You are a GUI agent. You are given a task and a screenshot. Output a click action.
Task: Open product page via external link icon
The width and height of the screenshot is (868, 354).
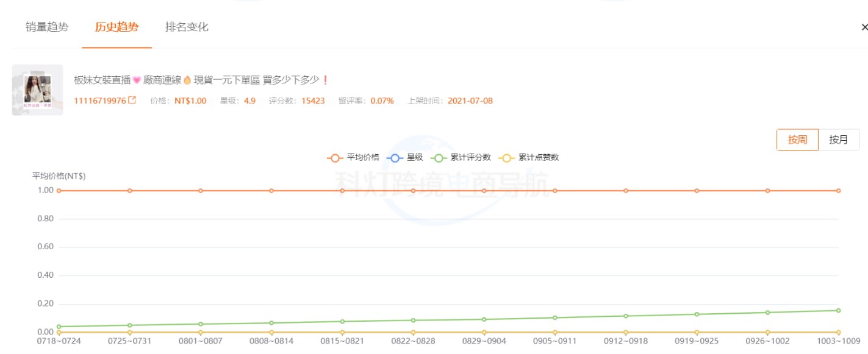[132, 101]
